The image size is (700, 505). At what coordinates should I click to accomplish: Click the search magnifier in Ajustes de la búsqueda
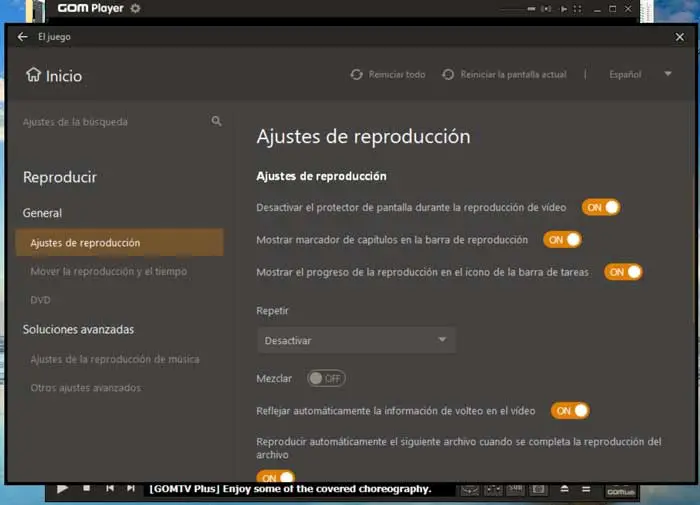tap(217, 121)
